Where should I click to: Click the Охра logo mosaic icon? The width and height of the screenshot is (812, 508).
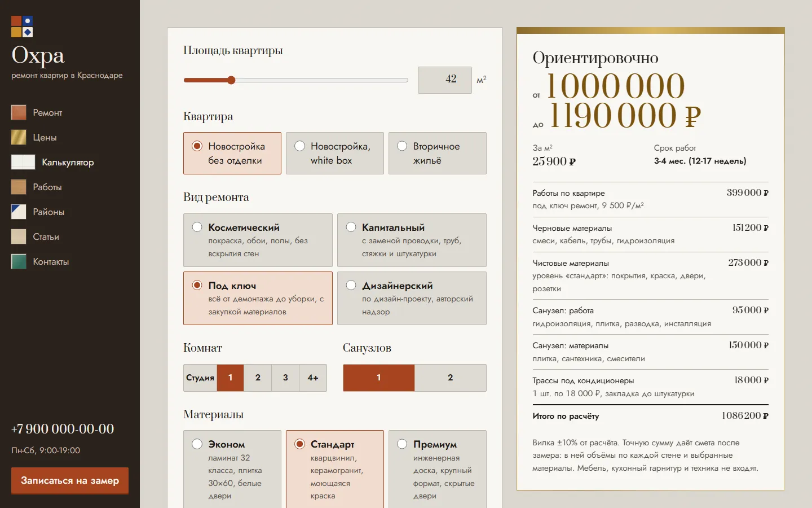point(22,27)
